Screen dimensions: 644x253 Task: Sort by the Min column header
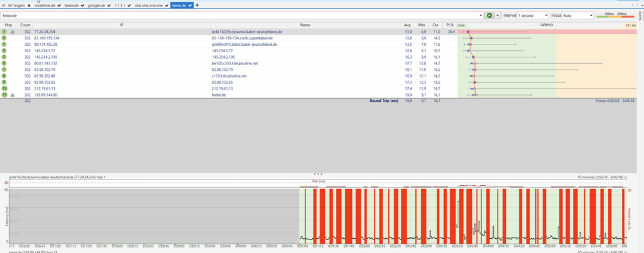[422, 25]
